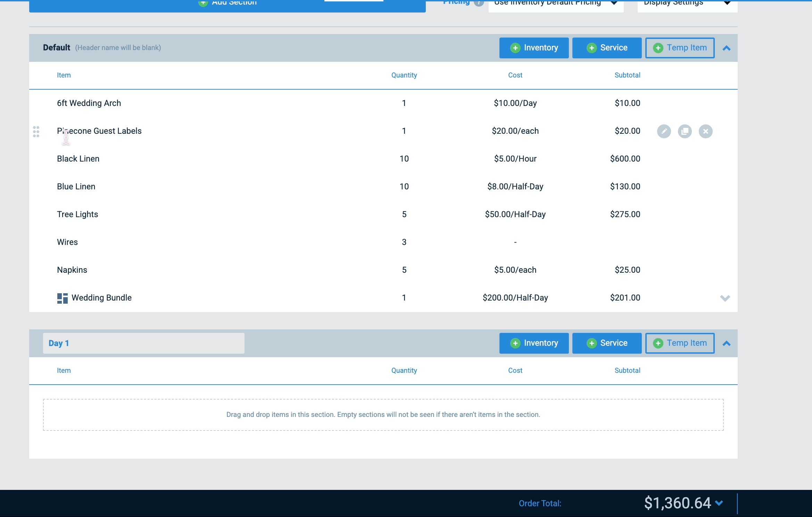This screenshot has height=517, width=812.
Task: Expand the Wedding Bundle row chevron
Action: pos(725,298)
